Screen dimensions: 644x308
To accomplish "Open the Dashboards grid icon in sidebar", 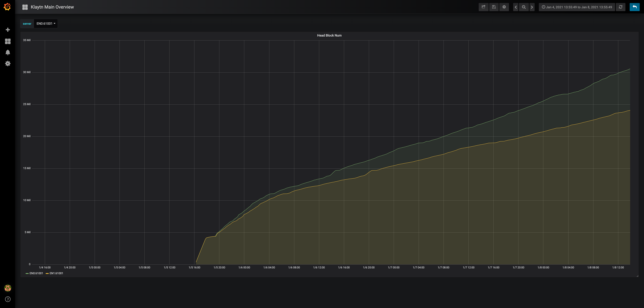I will pyautogui.click(x=8, y=41).
